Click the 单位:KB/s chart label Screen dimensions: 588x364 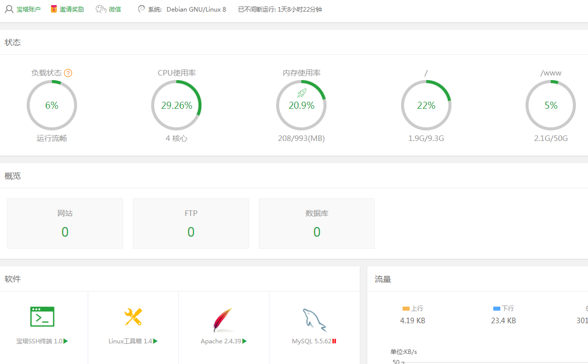pos(404,351)
